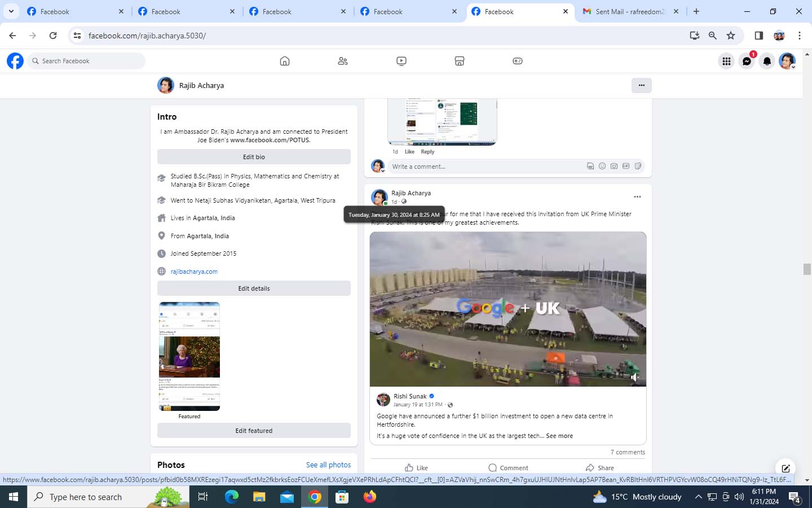Click Like under the screenshot comment
The height and width of the screenshot is (508, 812).
(x=409, y=152)
